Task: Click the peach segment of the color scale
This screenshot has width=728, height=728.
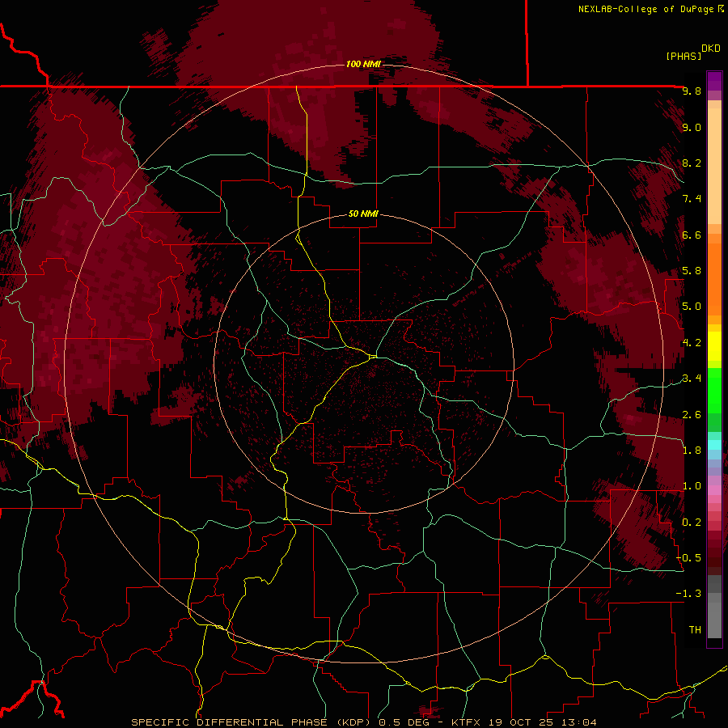Action: tap(714, 167)
